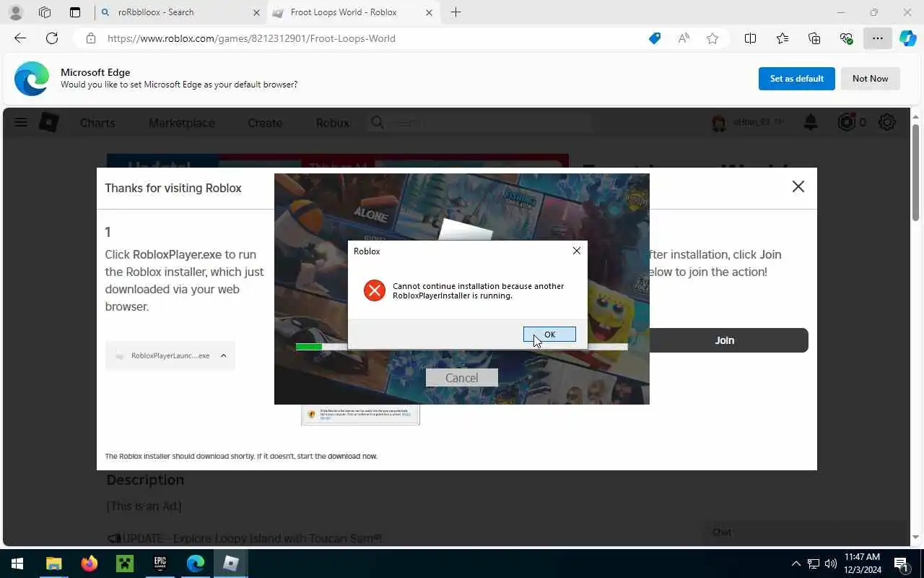Viewport: 924px width, 578px height.
Task: Open the Roblox user avatar profile
Action: point(719,123)
